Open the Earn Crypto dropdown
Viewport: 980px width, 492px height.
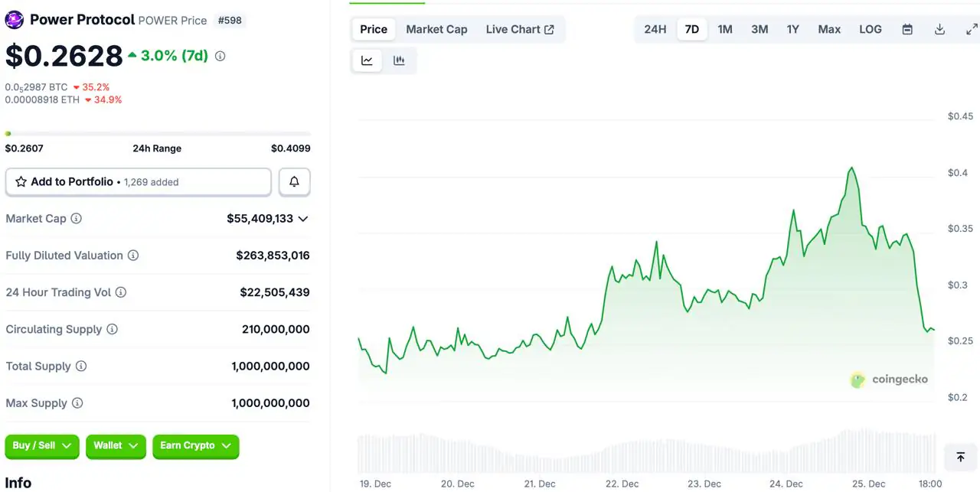tap(195, 446)
